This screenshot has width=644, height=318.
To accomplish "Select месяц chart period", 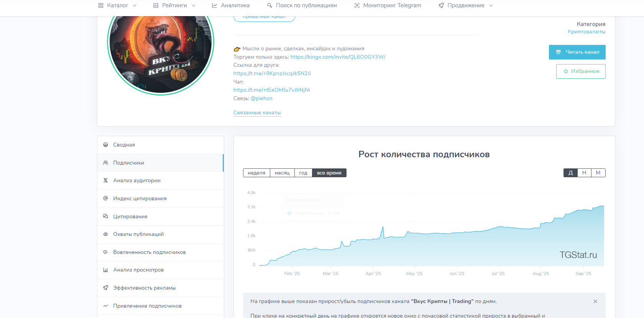I will (x=282, y=173).
